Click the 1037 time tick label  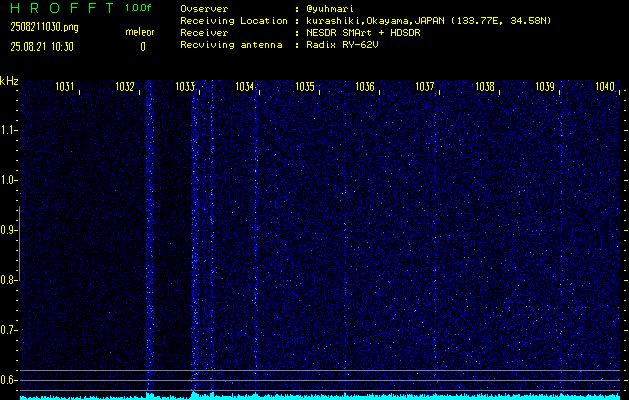[x=425, y=86]
